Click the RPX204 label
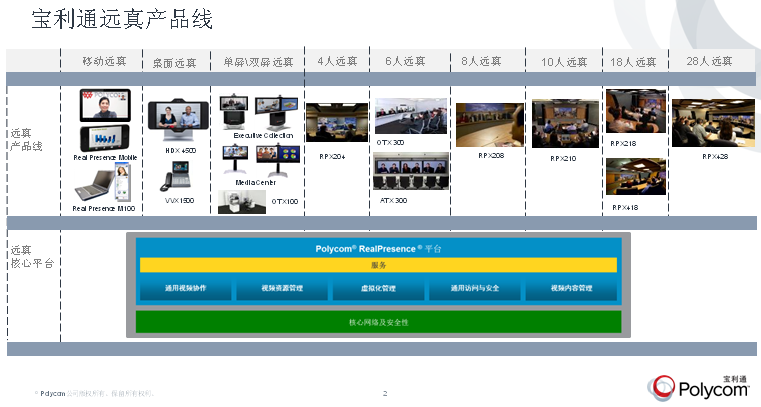Image resolution: width=761 pixels, height=407 pixels. 332,157
